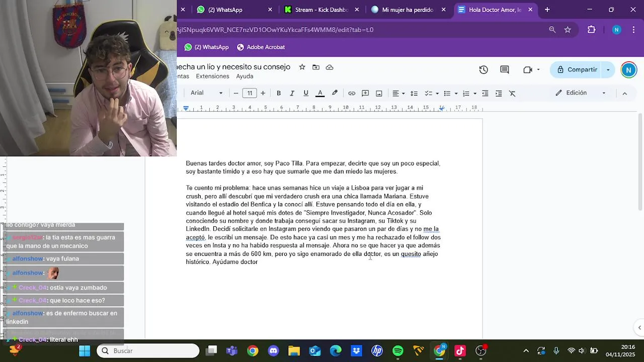Open the highlight color pen
The image size is (644, 362).
[x=335, y=93]
